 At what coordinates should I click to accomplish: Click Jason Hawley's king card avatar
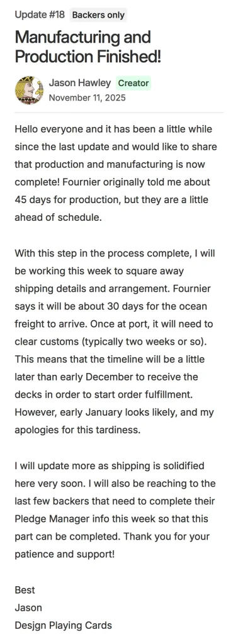[29, 90]
